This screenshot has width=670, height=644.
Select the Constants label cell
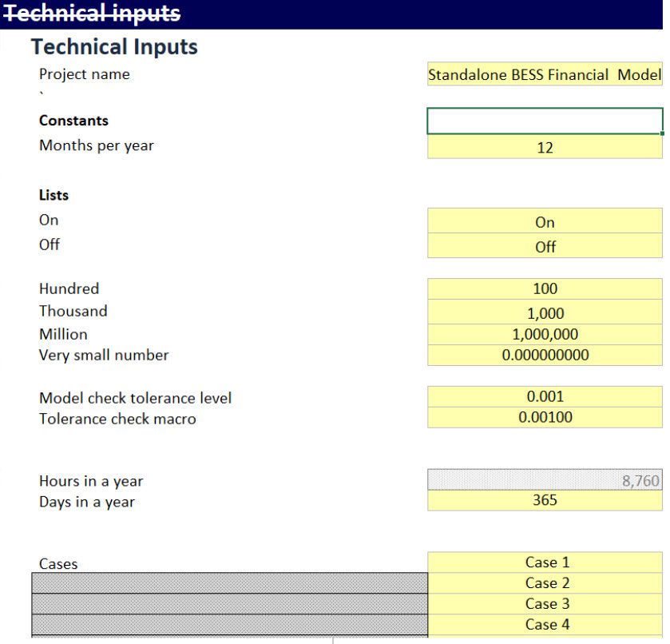coord(73,121)
